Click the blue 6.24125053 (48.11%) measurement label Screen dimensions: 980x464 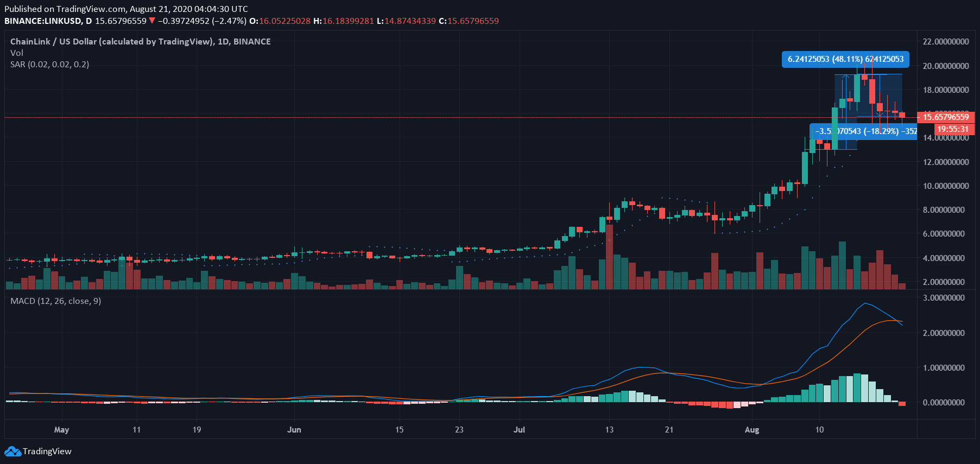pos(845,59)
